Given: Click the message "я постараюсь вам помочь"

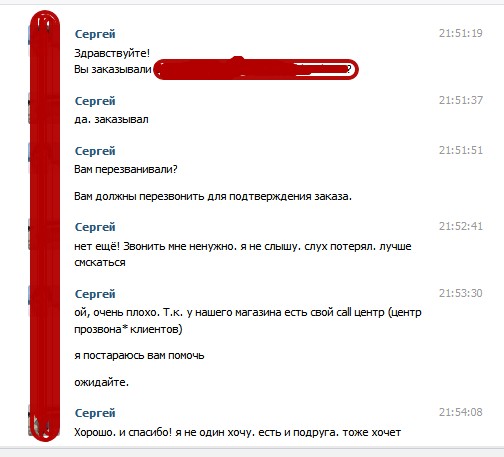Looking at the screenshot, I should (x=139, y=356).
